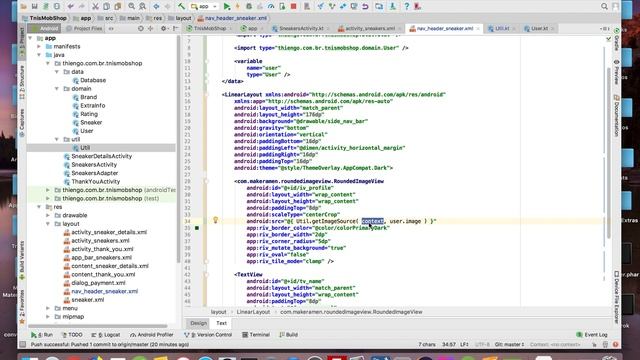The image size is (640, 360).
Task: Toggle the Favorites side button
Action: (22, 306)
